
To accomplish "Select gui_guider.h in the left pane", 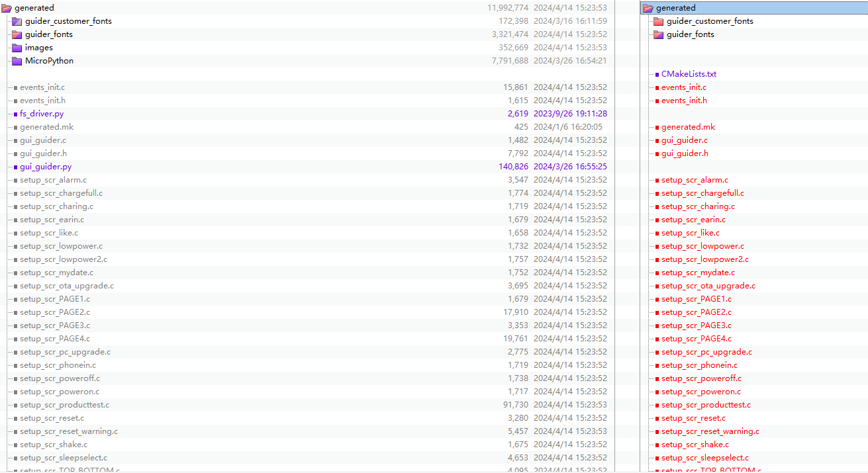I will (43, 153).
